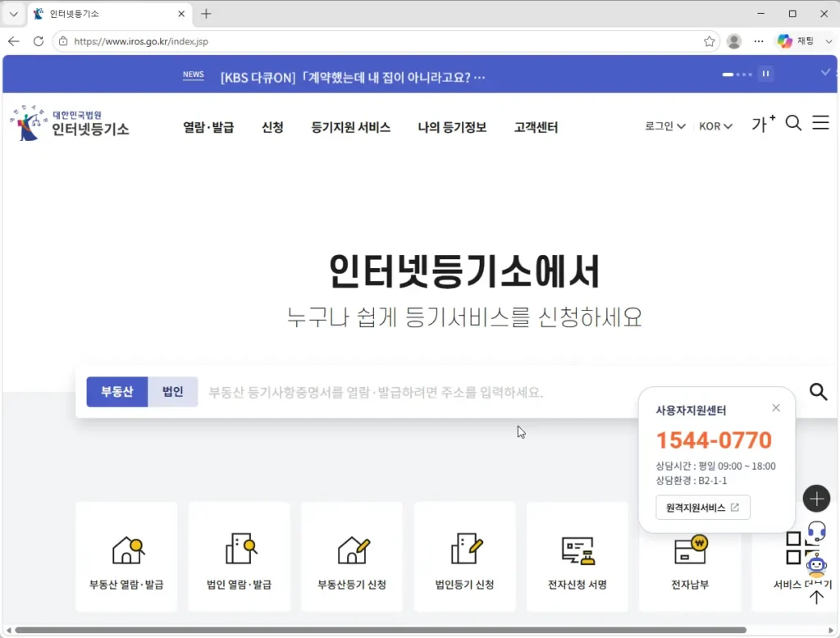This screenshot has height=638, width=840.
Task: Open the 법인등기 신청 icon
Action: [467, 549]
